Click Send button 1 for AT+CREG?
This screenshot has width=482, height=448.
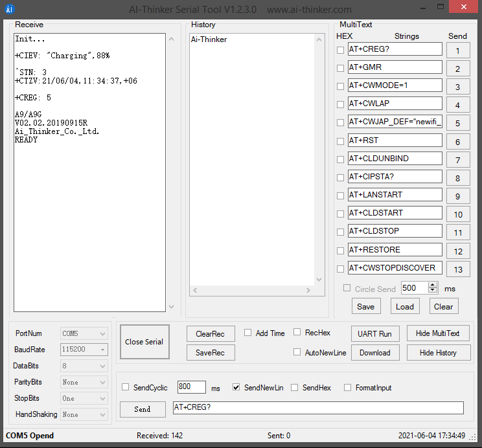click(458, 50)
